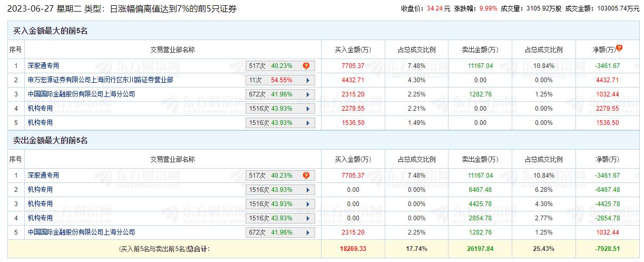
Task: Click 517次 40.23% box in buy table
Action: 280,66
